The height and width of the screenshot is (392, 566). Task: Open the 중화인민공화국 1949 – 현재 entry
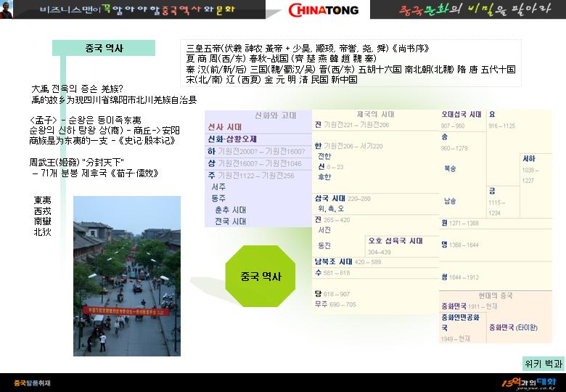[460, 327]
